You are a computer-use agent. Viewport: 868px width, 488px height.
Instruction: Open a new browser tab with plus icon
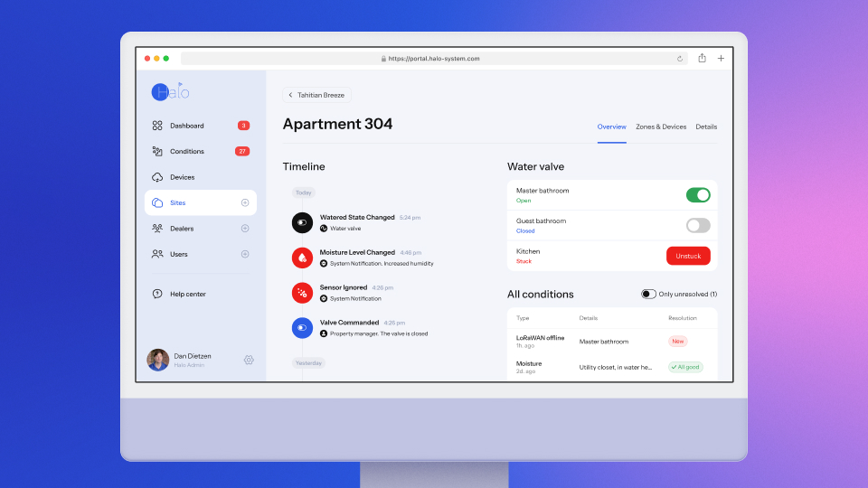point(721,58)
